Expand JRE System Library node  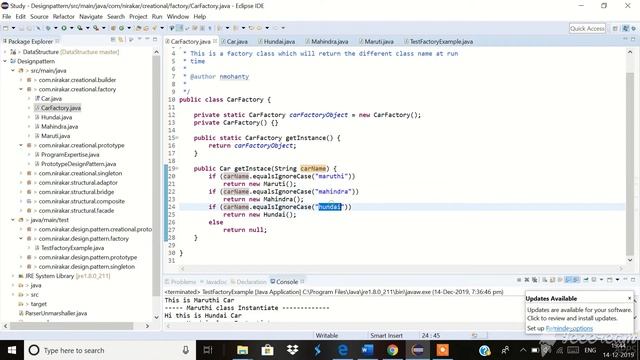pyautogui.click(x=13, y=276)
